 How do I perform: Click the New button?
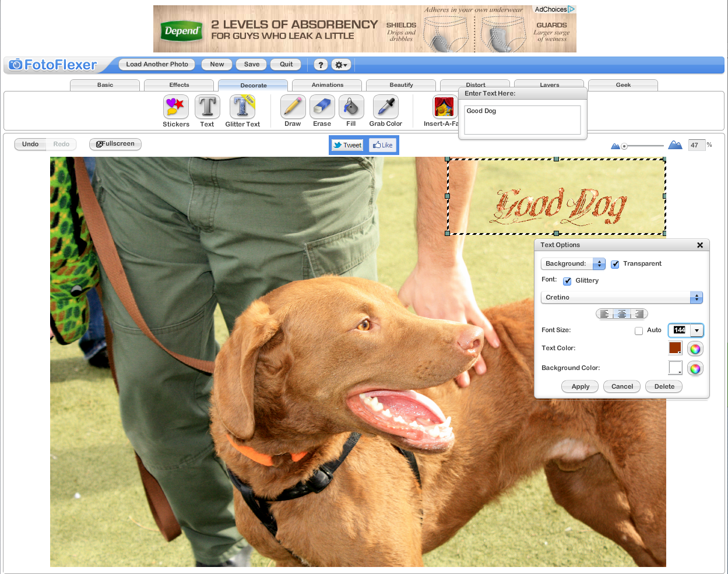pos(217,65)
